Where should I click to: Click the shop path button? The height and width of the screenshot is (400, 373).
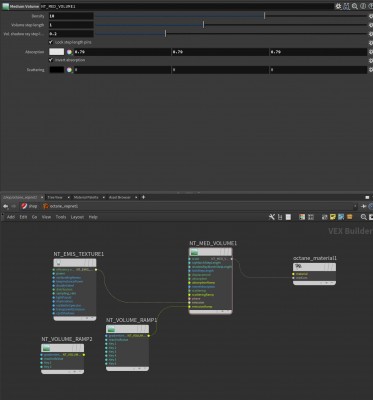tap(29, 206)
